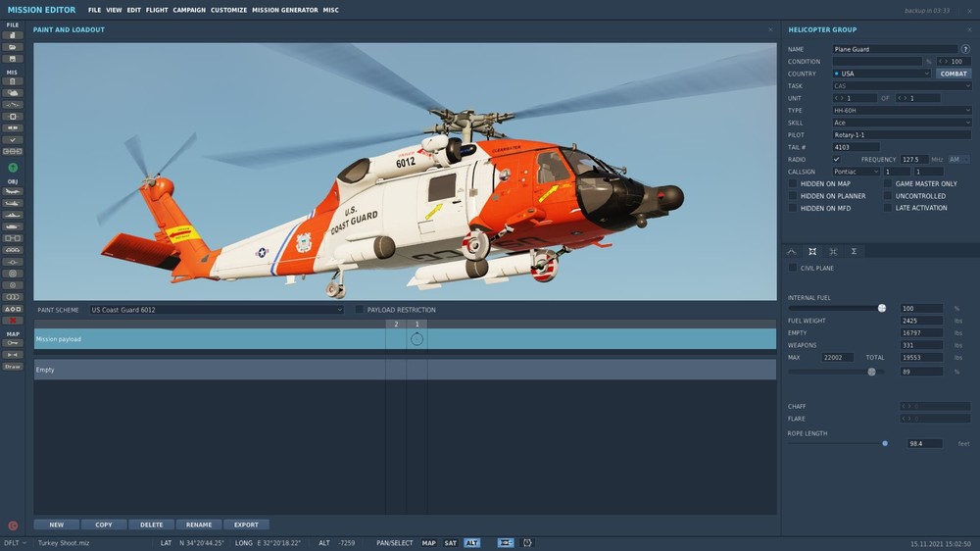Toggle the Civil Plane checkbox
Screen dimensions: 980x551
pyautogui.click(x=793, y=268)
